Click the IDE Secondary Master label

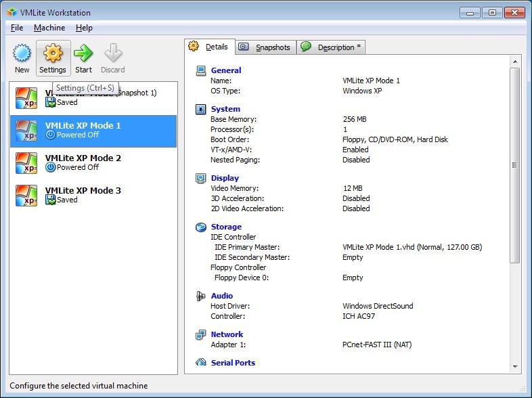pyautogui.click(x=252, y=257)
